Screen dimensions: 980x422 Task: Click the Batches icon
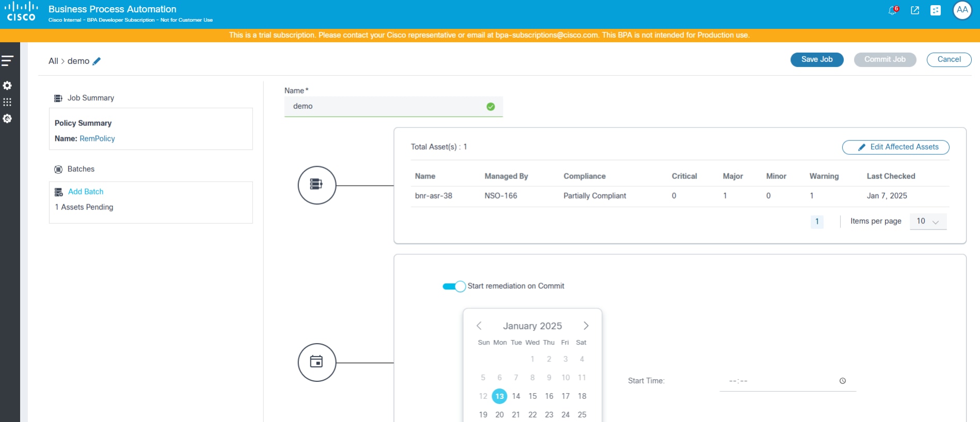tap(58, 169)
